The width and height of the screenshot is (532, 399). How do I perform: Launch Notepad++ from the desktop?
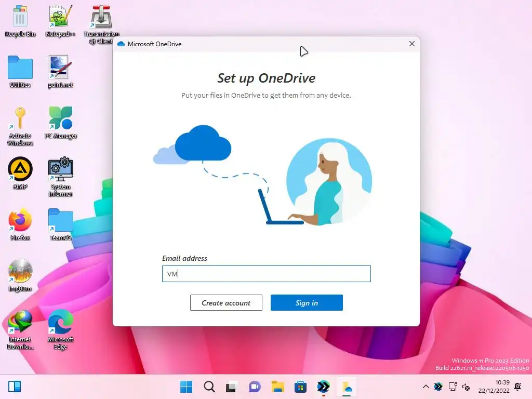pos(60,21)
